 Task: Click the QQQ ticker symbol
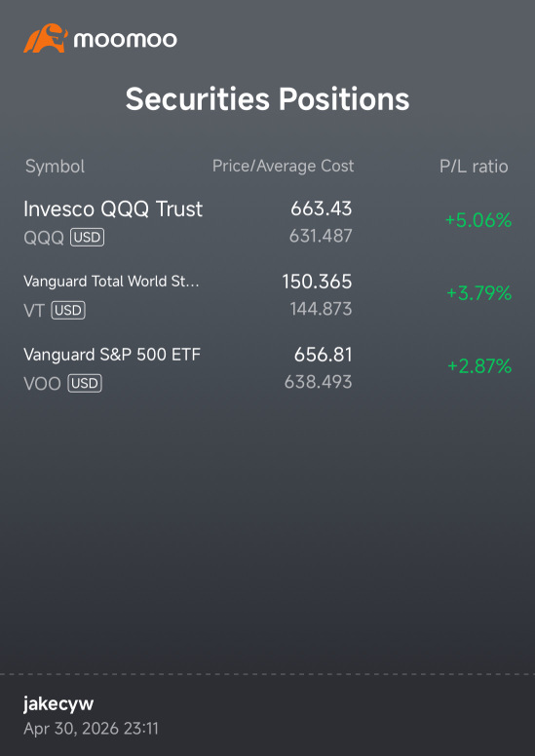(44, 238)
